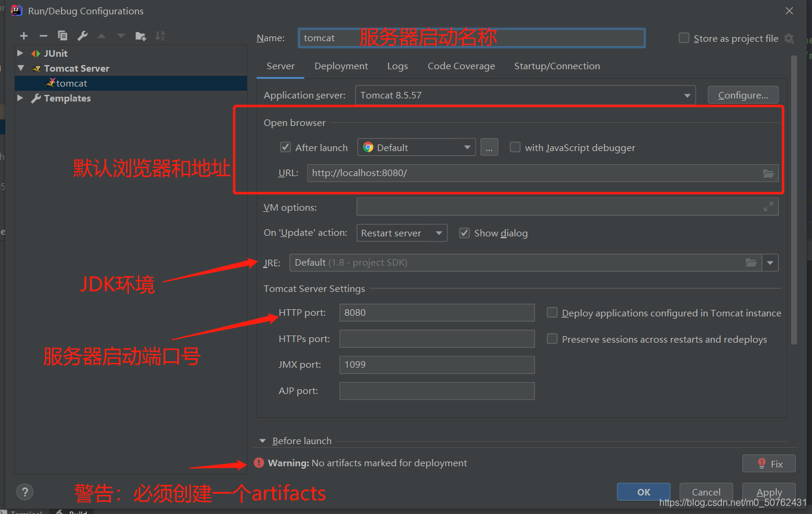Viewport: 812px width, 514px height.
Task: Click Configure... button
Action: pos(743,96)
